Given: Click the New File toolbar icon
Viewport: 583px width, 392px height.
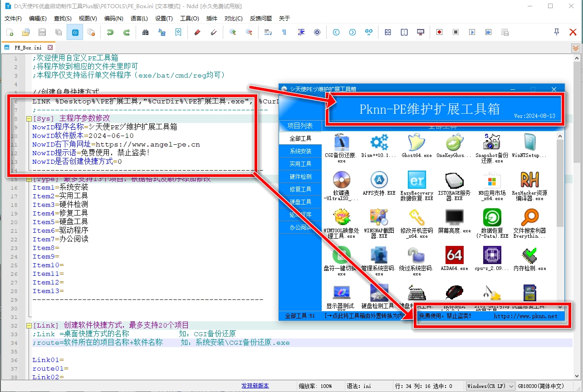Looking at the screenshot, I should [10, 32].
